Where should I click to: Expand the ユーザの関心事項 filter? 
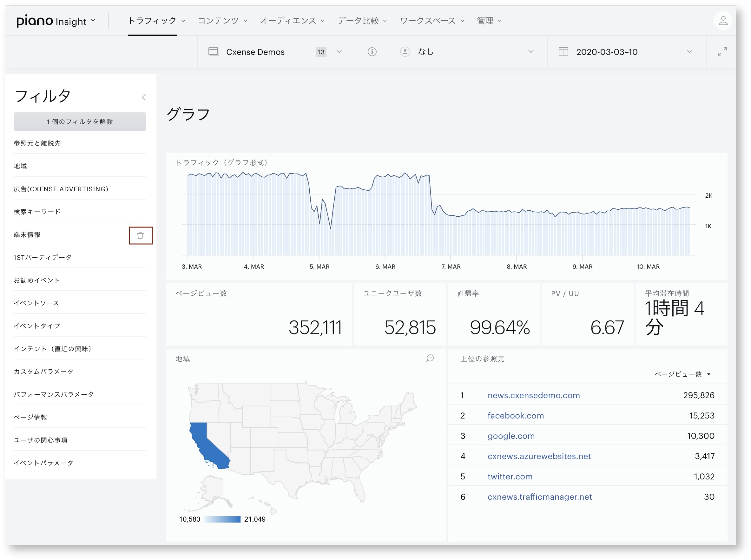[x=80, y=440]
